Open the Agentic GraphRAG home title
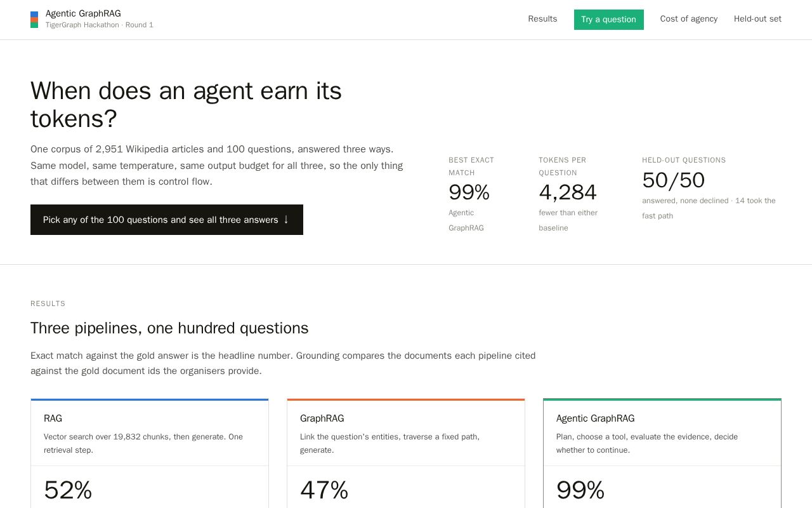Viewport: 812px width, 508px height. pos(83,13)
